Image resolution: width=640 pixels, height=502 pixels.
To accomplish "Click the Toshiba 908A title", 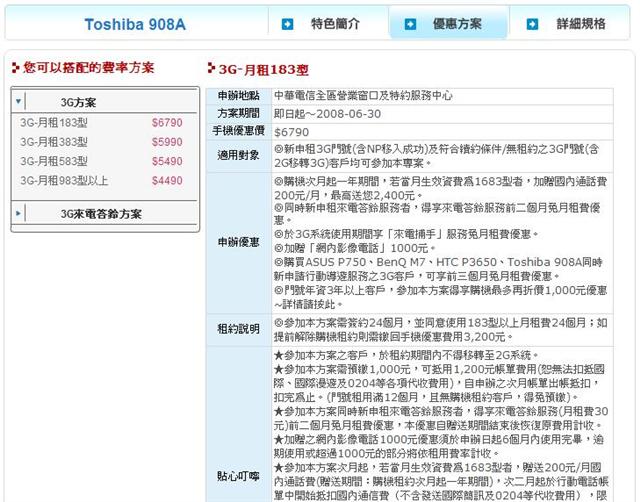I will (x=135, y=24).
